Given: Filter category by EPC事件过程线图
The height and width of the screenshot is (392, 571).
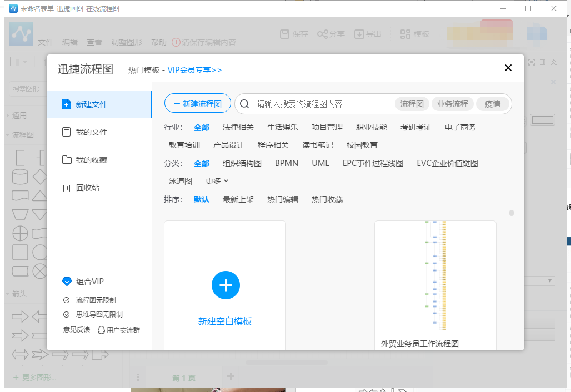Looking at the screenshot, I should click(373, 163).
